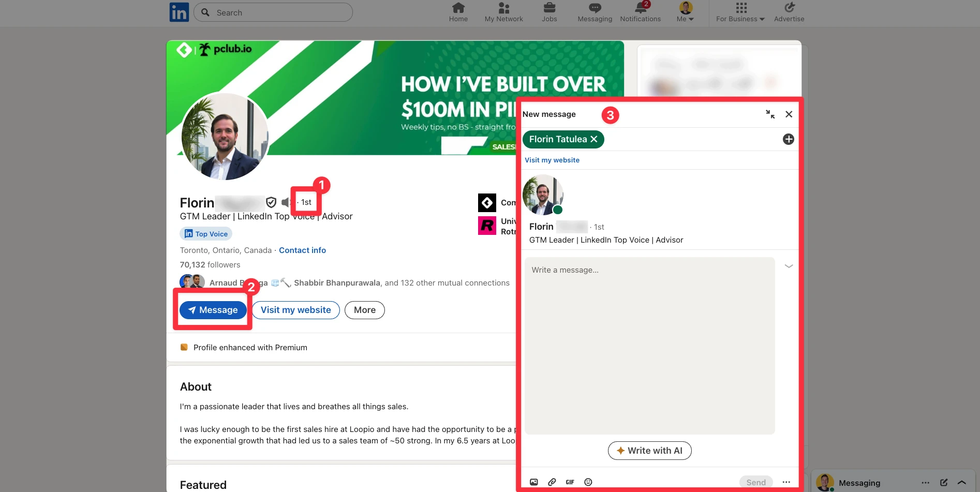Click the LinkedIn logo icon
This screenshot has width=980, height=492.
pos(179,12)
